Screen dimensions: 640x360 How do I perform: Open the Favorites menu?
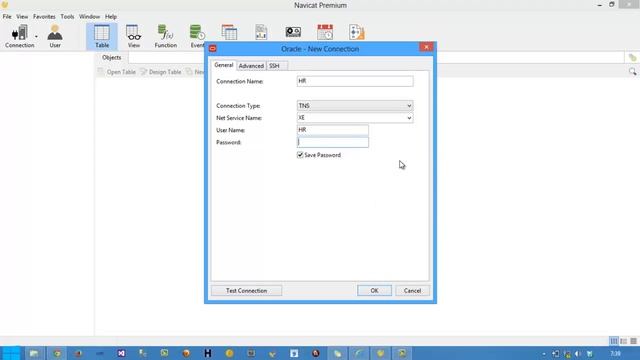(x=44, y=17)
